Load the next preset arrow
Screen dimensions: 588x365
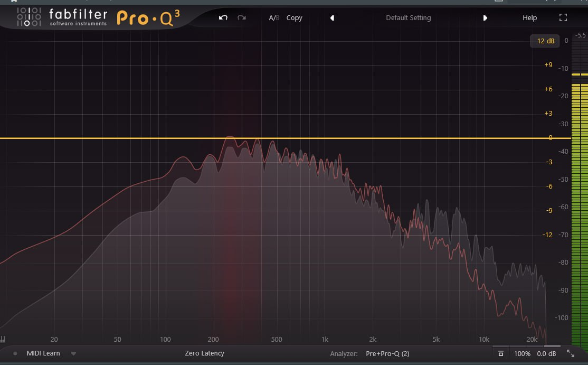[485, 18]
